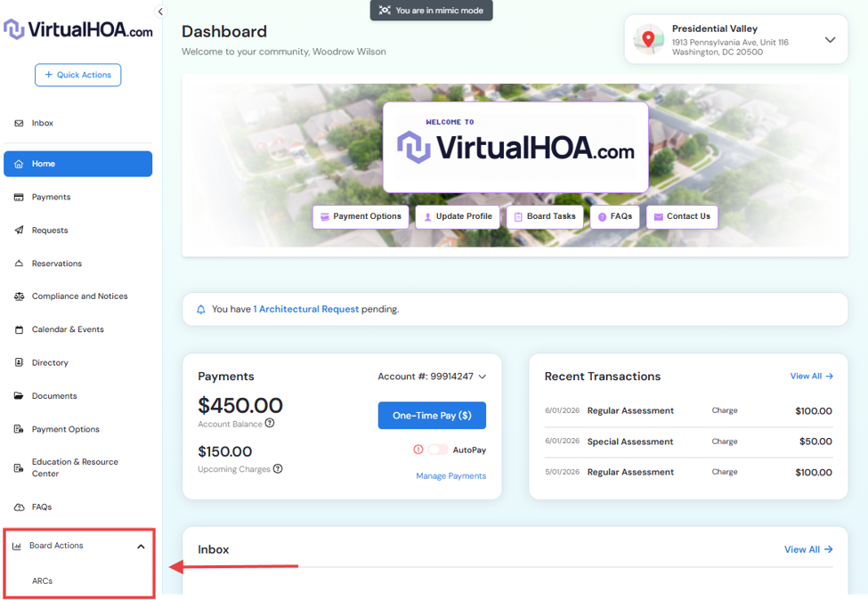Click the Documents folder icon

[x=19, y=396]
